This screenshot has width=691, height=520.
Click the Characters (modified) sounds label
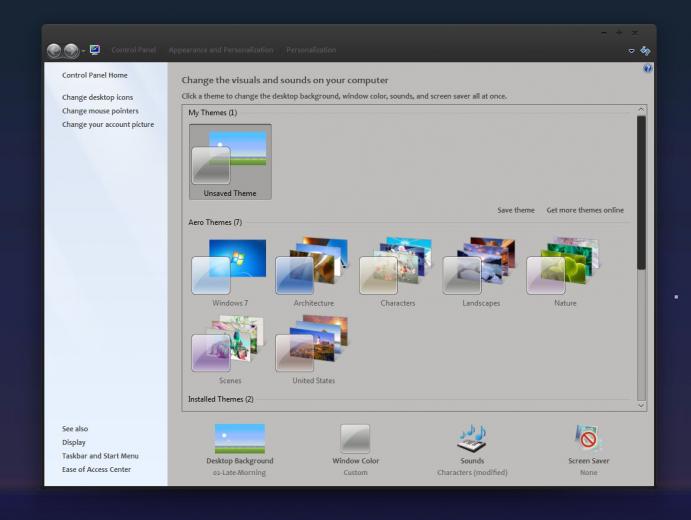click(x=472, y=472)
